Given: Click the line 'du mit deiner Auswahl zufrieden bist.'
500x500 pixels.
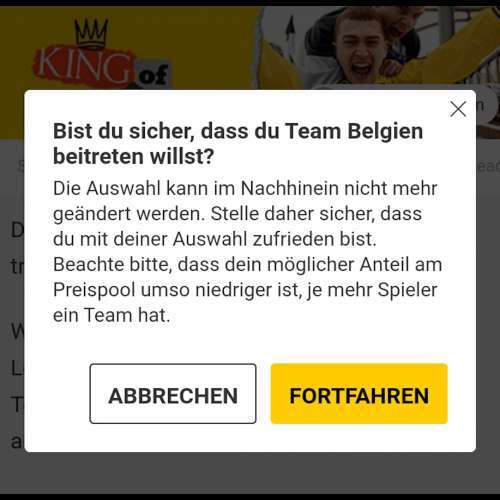Looking at the screenshot, I should [215, 239].
